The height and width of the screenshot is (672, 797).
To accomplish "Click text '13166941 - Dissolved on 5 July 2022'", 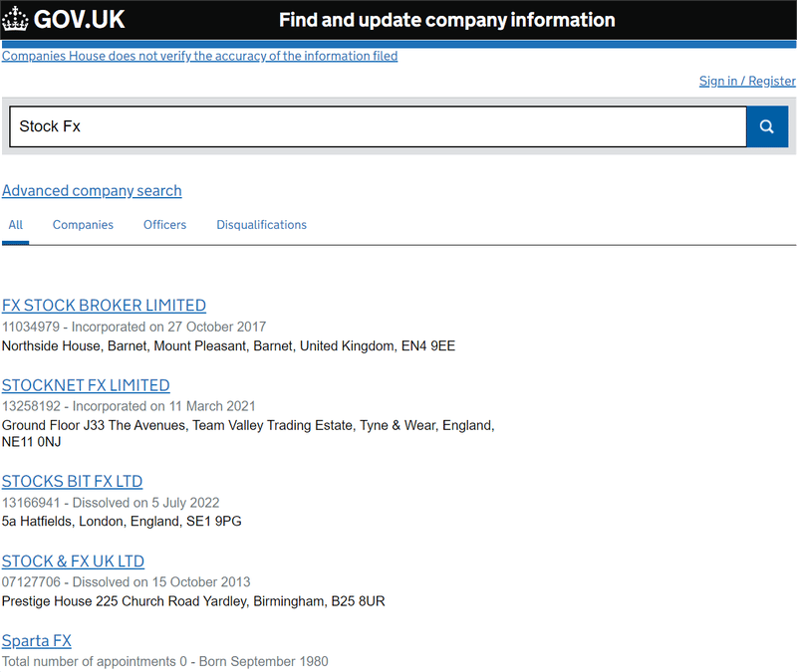I will (111, 503).
